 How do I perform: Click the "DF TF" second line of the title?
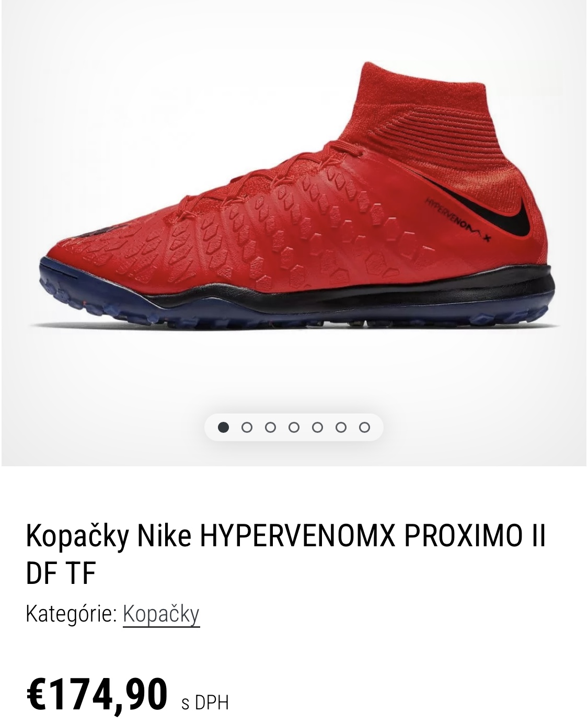tap(61, 572)
